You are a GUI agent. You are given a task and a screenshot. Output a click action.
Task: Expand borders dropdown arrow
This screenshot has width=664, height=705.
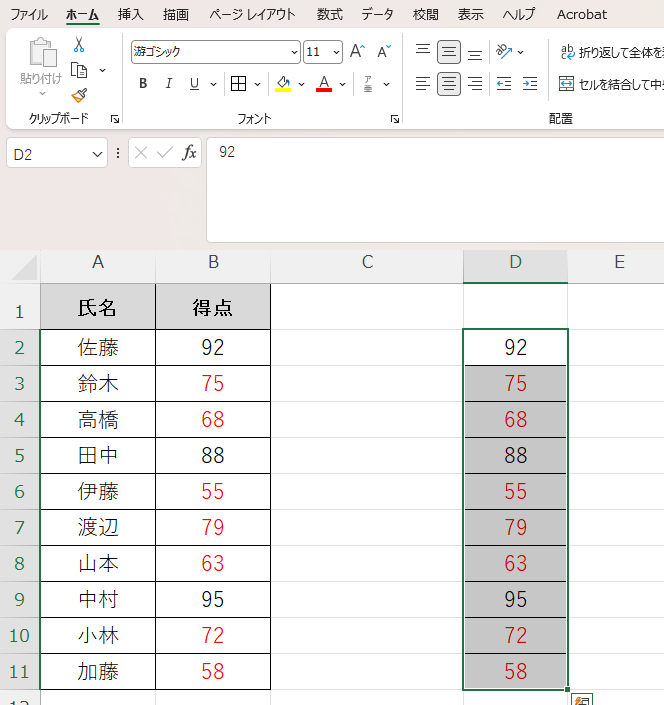click(257, 84)
